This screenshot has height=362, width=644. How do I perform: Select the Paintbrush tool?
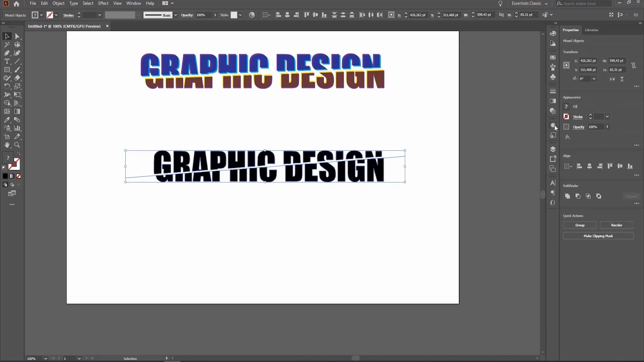click(17, 70)
